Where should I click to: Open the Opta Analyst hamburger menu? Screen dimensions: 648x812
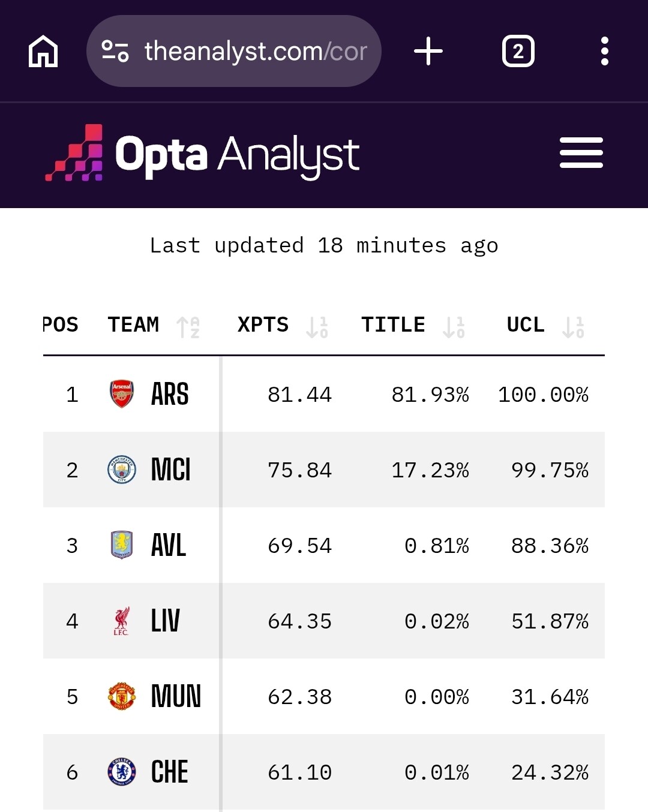[581, 153]
